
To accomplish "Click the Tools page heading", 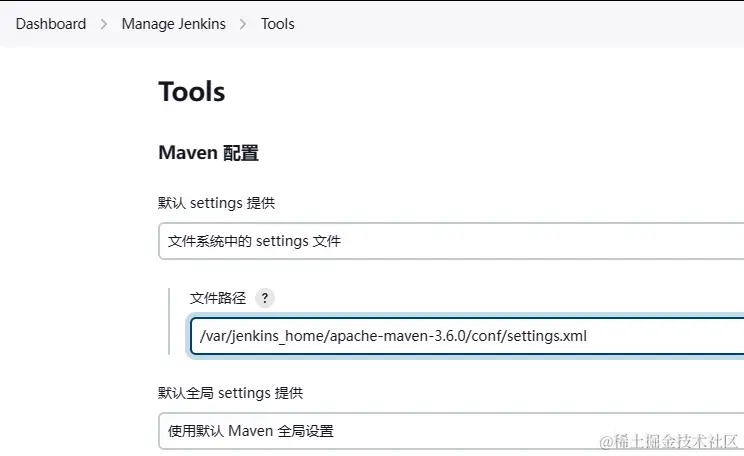I will pyautogui.click(x=192, y=92).
